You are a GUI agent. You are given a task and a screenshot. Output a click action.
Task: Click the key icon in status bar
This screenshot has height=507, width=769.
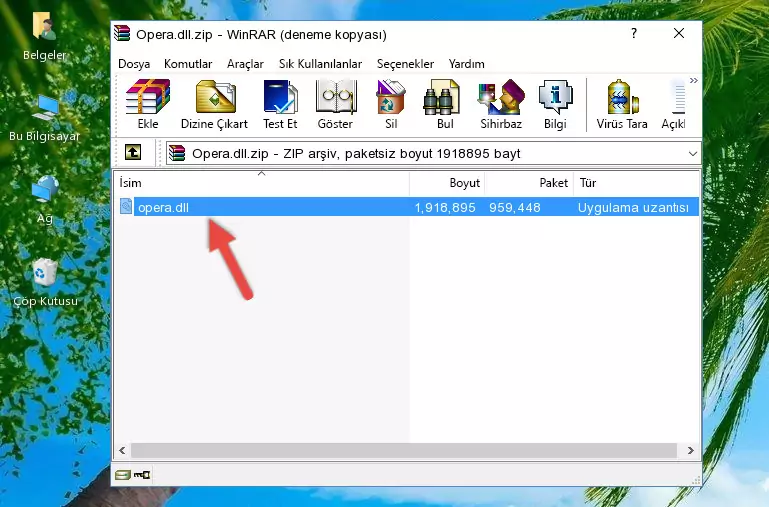pyautogui.click(x=142, y=474)
